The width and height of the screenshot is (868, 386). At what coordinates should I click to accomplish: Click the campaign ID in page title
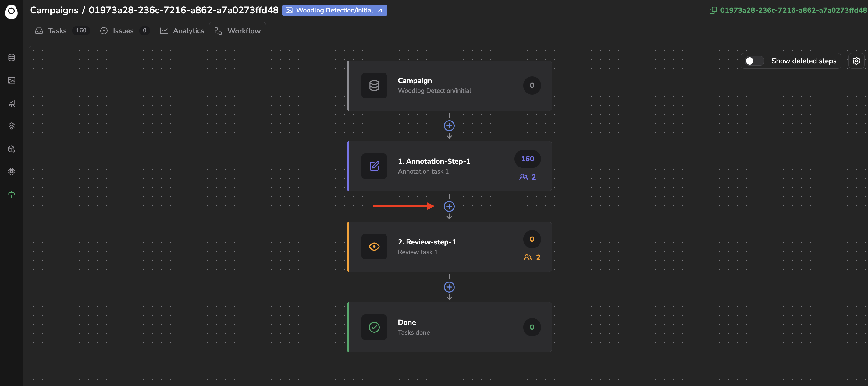(183, 10)
